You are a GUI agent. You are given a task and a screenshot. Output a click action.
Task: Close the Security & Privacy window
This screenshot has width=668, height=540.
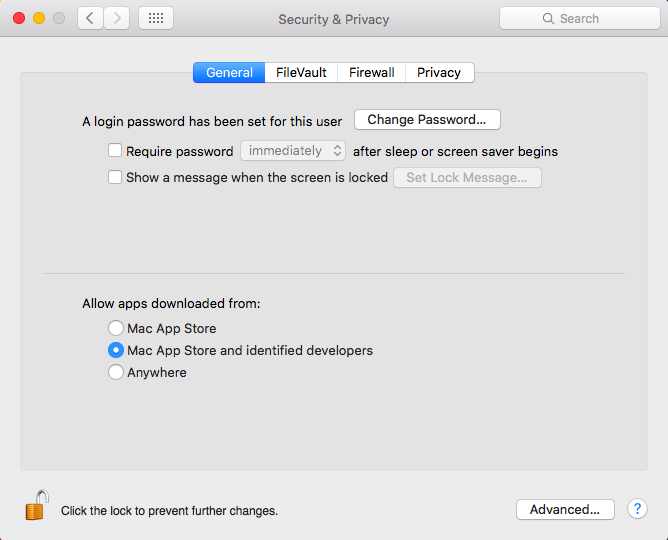19,18
